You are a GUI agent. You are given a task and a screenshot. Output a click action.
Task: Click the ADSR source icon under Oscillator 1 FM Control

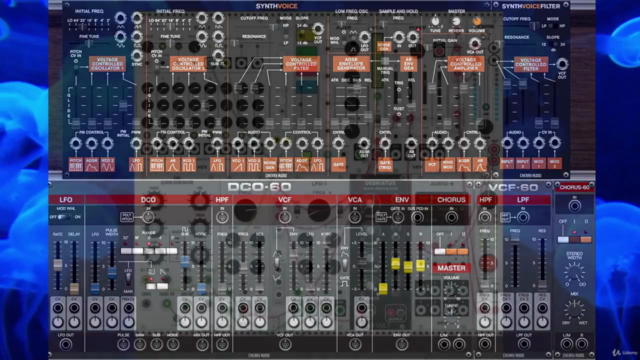pos(91,165)
